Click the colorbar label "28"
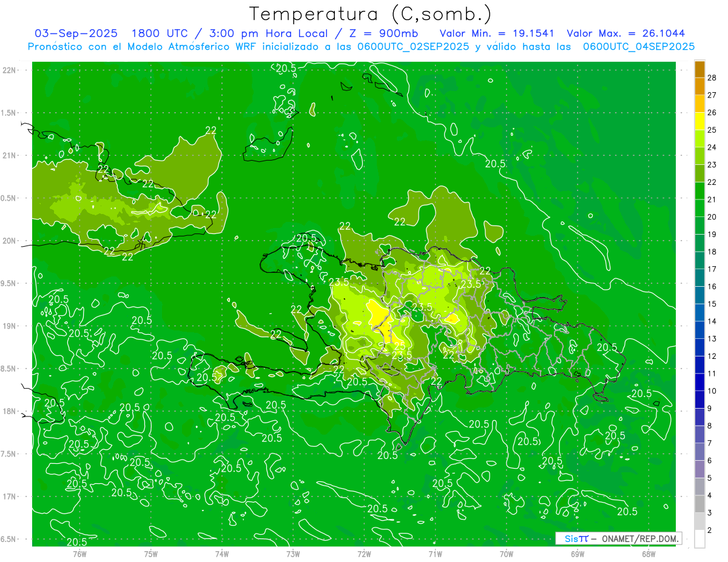 tap(712, 78)
